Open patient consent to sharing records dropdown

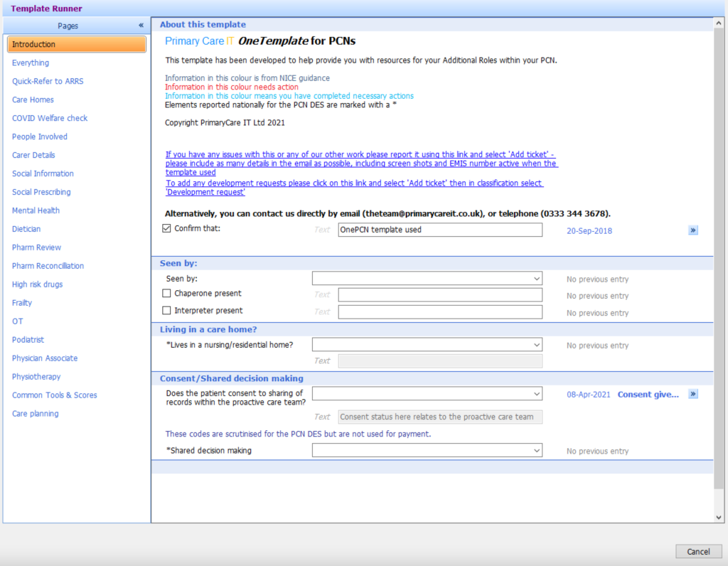click(427, 394)
